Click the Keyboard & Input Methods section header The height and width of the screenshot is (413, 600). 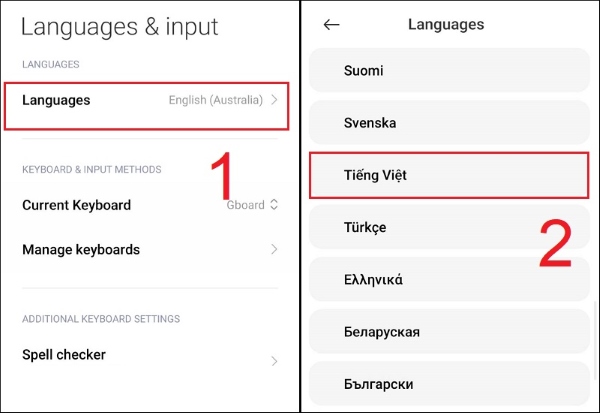tap(92, 169)
